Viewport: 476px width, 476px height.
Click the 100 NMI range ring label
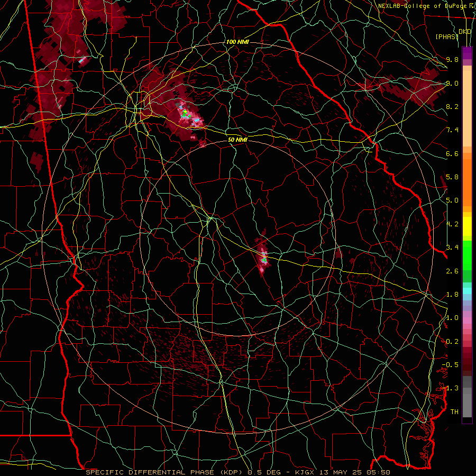237,42
